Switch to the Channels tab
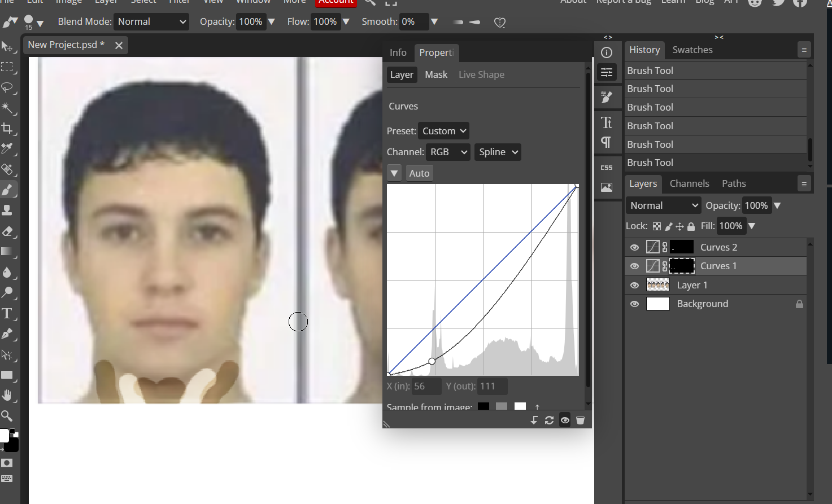832x504 pixels. tap(689, 183)
